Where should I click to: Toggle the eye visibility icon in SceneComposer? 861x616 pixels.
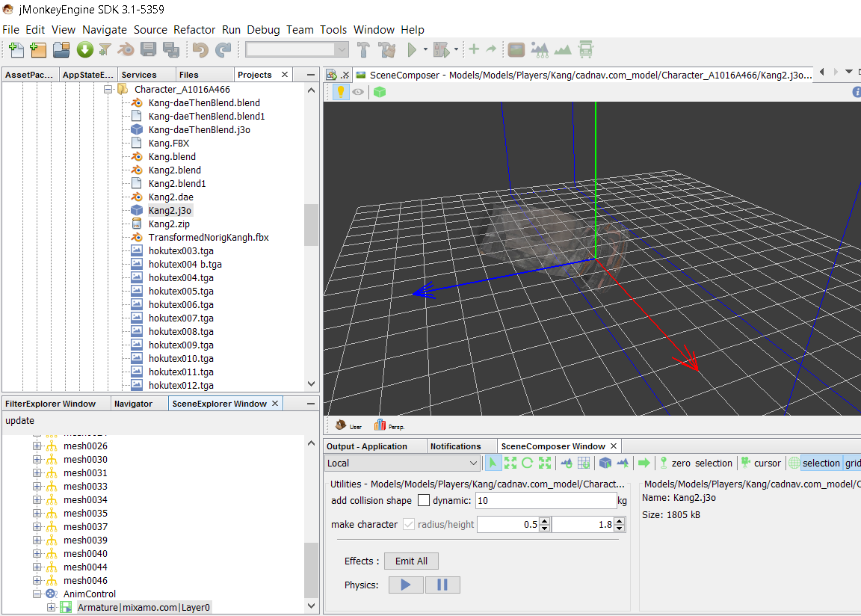(x=358, y=92)
